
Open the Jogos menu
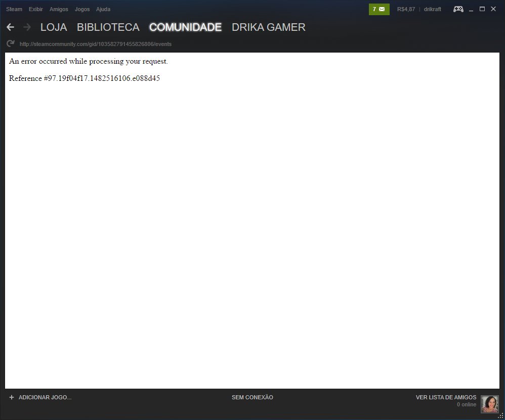[82, 9]
